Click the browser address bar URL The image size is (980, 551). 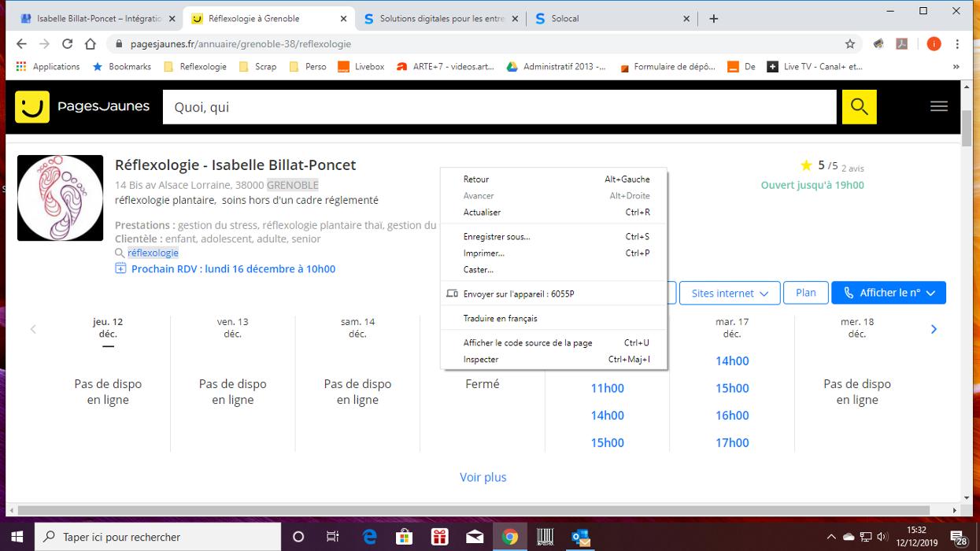[x=239, y=44]
